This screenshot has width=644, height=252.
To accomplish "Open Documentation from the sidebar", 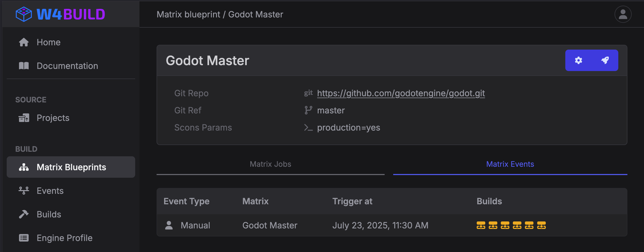I will 71,66.
